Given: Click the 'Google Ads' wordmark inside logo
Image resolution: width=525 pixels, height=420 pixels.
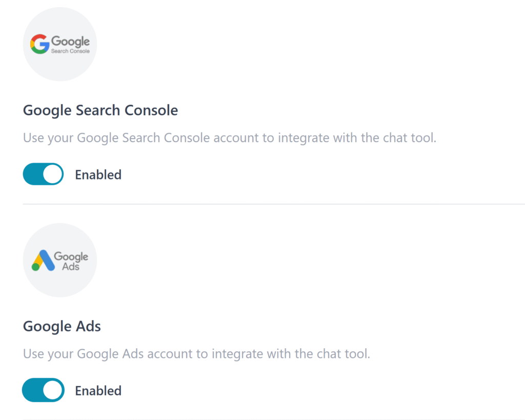Looking at the screenshot, I should point(71,261).
